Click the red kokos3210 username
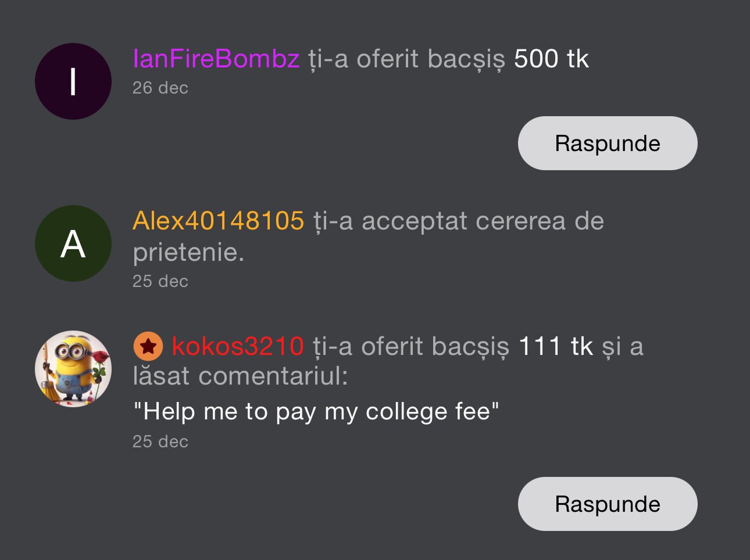The width and height of the screenshot is (750, 560). click(237, 346)
